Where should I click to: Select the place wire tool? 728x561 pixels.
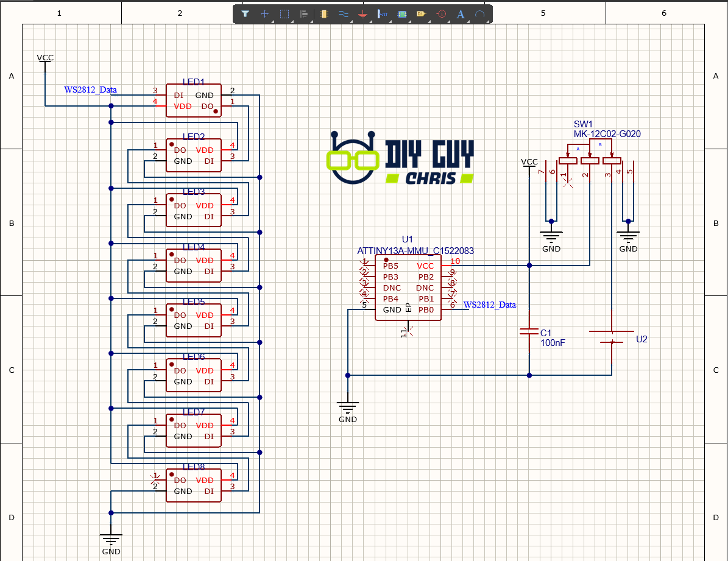344,14
